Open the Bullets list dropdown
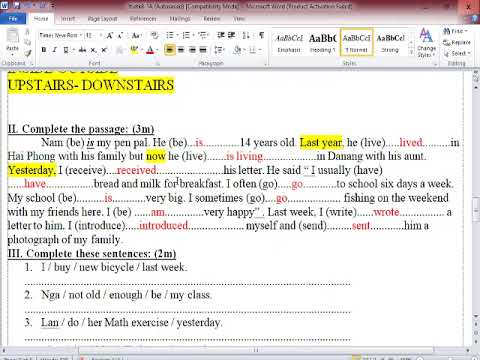Screen dimensions: 480x360 177,35
